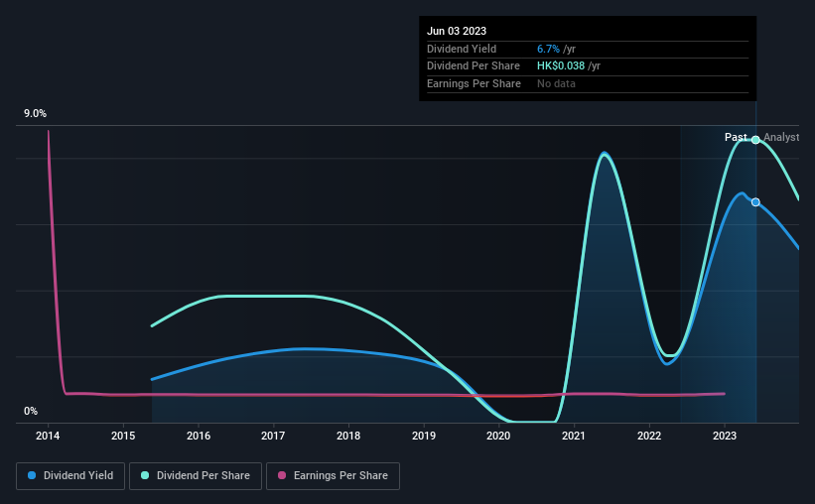Screen dimensions: 815x504
Task: Click the 2017 x-axis label
Action: point(273,436)
